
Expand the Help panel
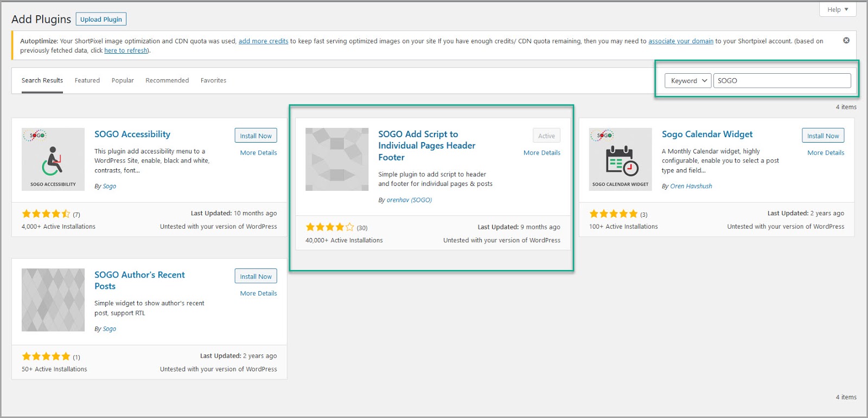click(x=837, y=9)
